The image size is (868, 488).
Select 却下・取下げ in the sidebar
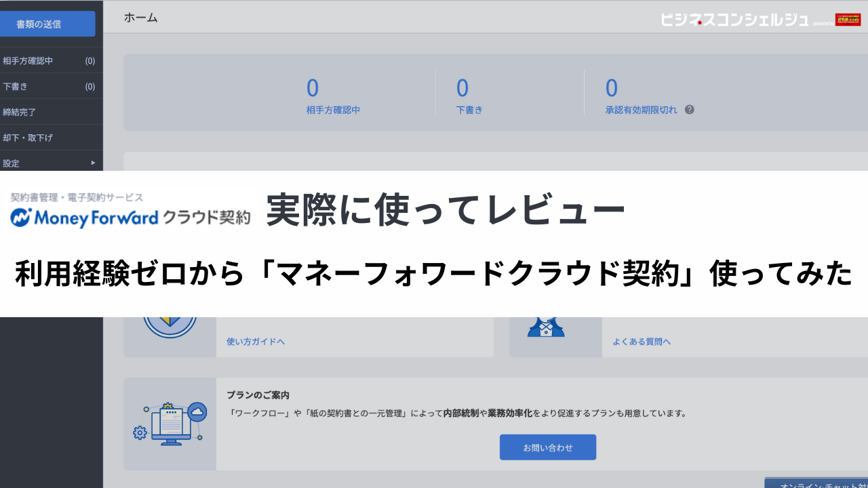tap(47, 137)
